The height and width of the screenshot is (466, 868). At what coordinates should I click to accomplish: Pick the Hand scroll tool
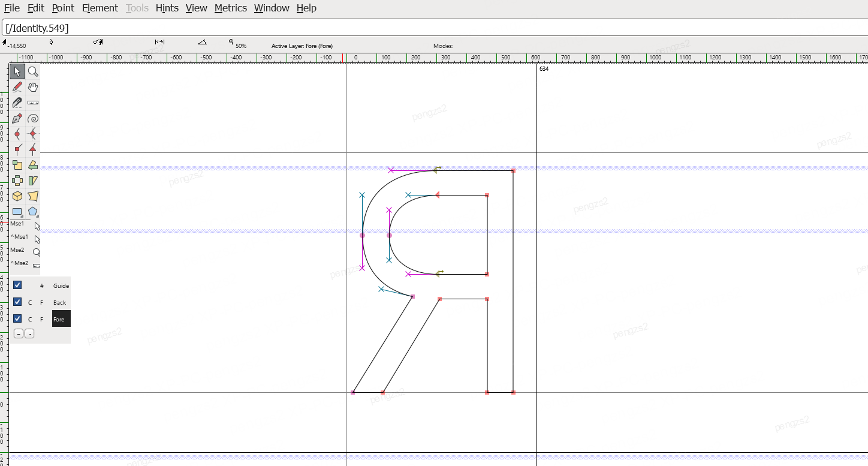(33, 88)
